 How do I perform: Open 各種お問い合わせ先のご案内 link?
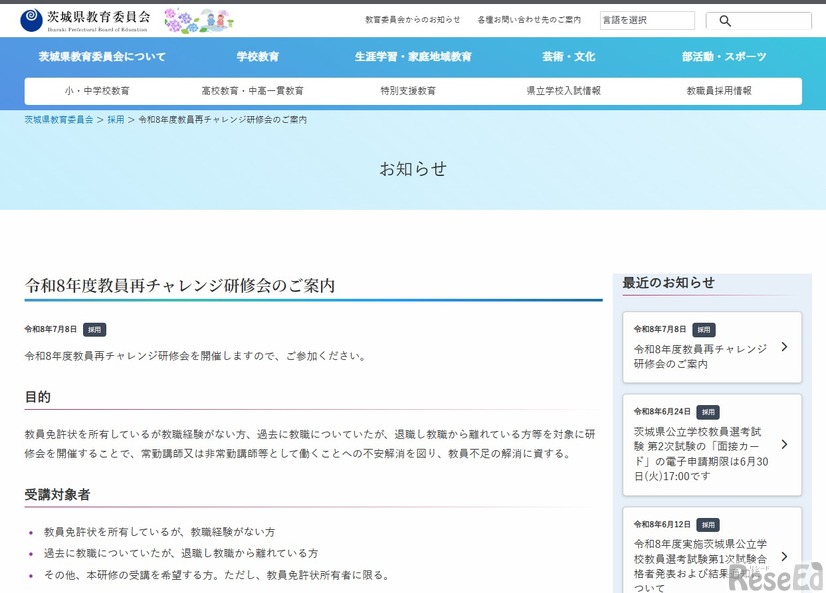[529, 20]
